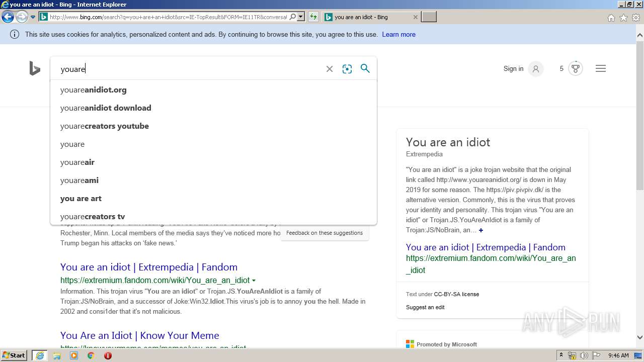Open Bing visual search camera icon
644x362 pixels.
click(347, 69)
